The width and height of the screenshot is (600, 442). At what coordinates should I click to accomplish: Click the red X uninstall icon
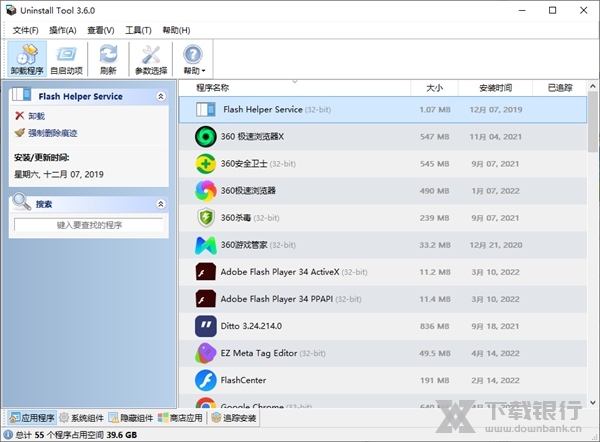[x=20, y=116]
